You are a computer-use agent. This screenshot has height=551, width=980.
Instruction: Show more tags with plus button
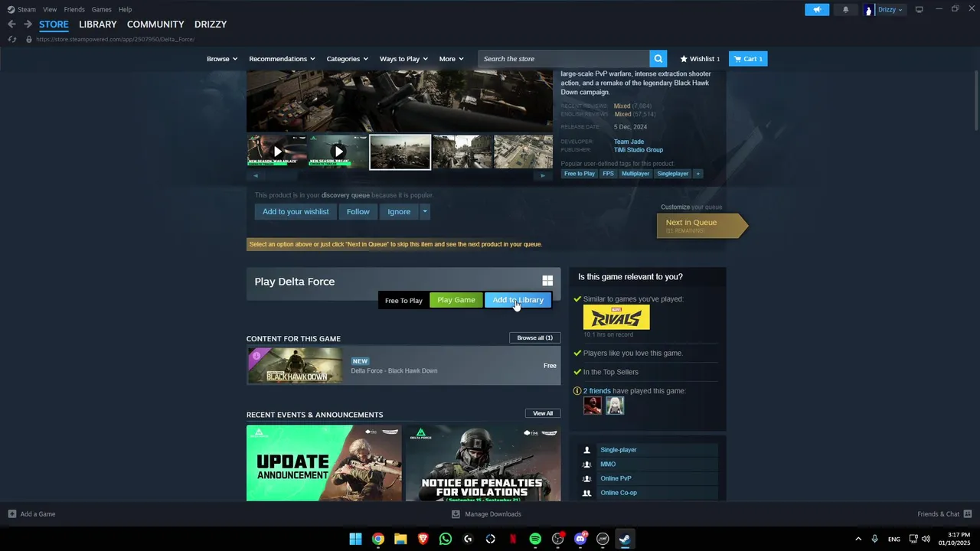(x=697, y=174)
